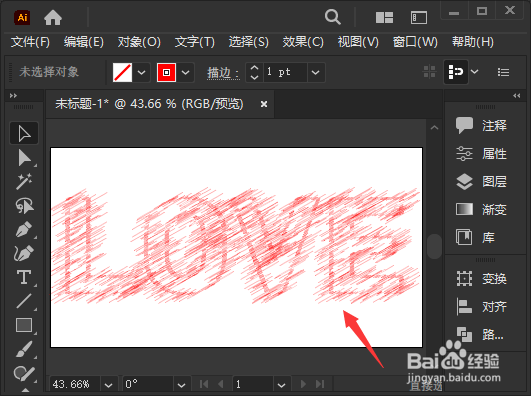Open the 库 libraries panel

476,237
